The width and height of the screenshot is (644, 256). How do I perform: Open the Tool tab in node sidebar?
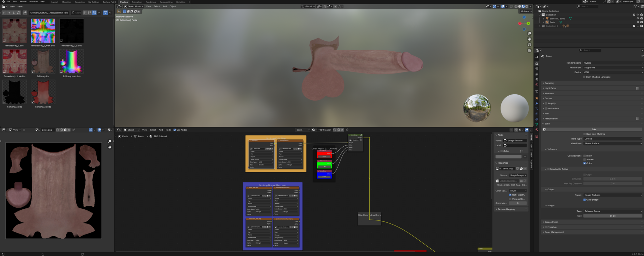coord(531,146)
